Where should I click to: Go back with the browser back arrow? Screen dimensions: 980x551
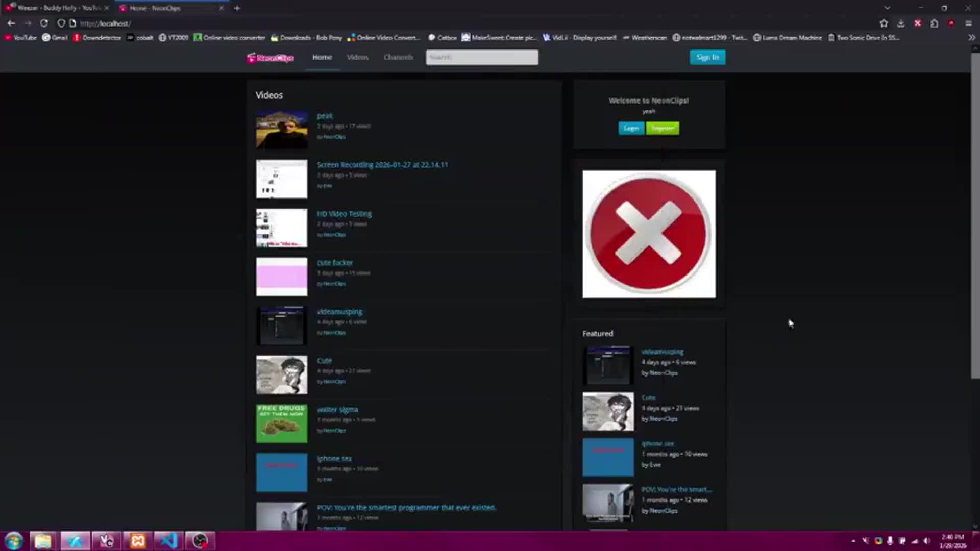[x=11, y=23]
